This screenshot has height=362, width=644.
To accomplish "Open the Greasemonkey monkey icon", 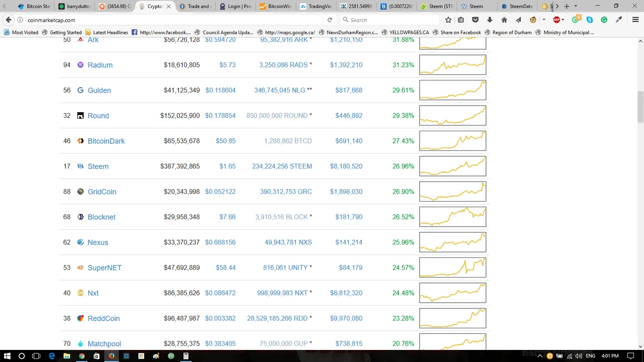I will [533, 20].
